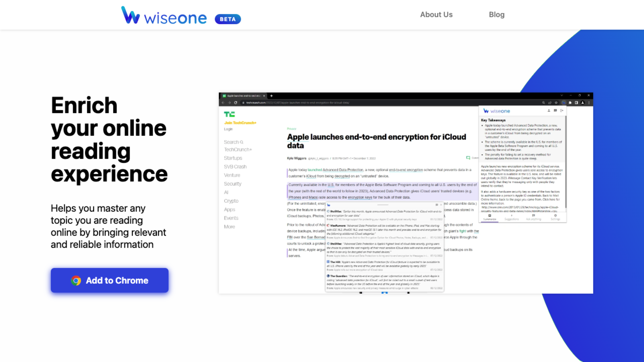Image resolution: width=644 pixels, height=362 pixels.
Task: Click the TechCrunch TC logo
Action: 229,114
